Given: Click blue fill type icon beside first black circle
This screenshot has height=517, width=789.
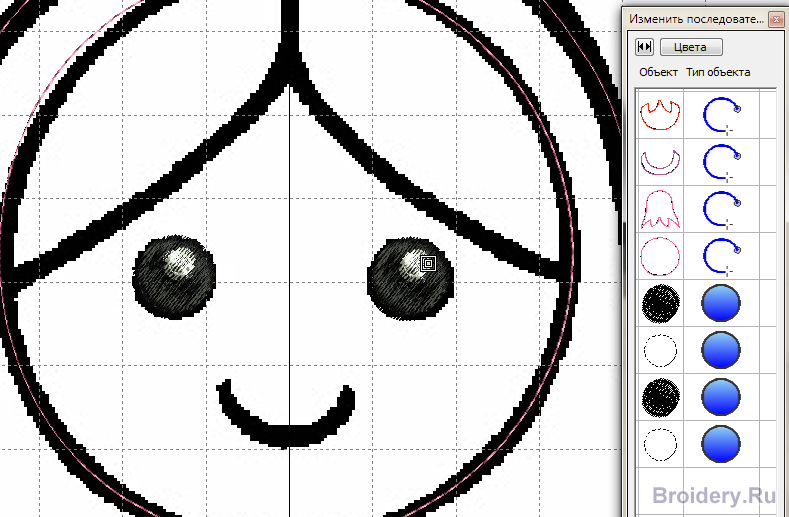Looking at the screenshot, I should [721, 303].
